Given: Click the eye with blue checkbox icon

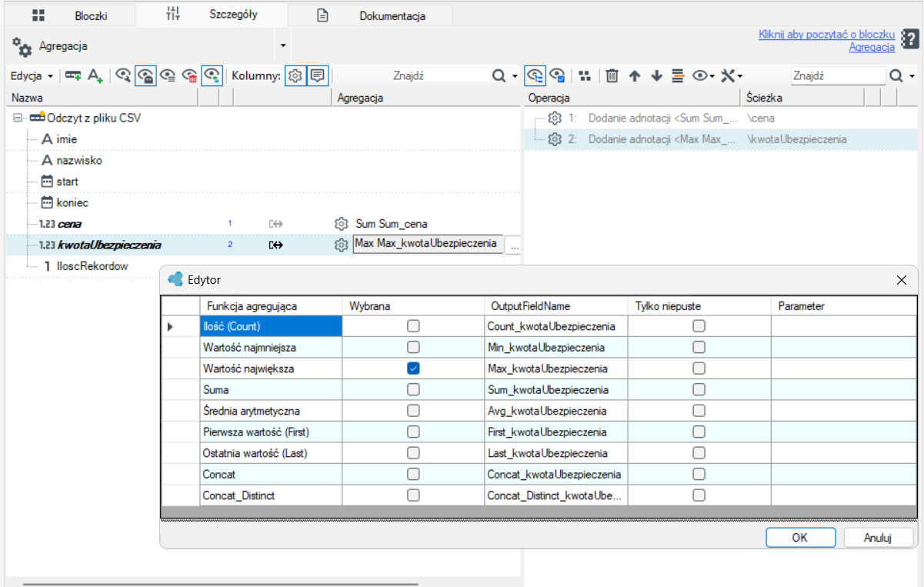Looking at the screenshot, I should (558, 76).
